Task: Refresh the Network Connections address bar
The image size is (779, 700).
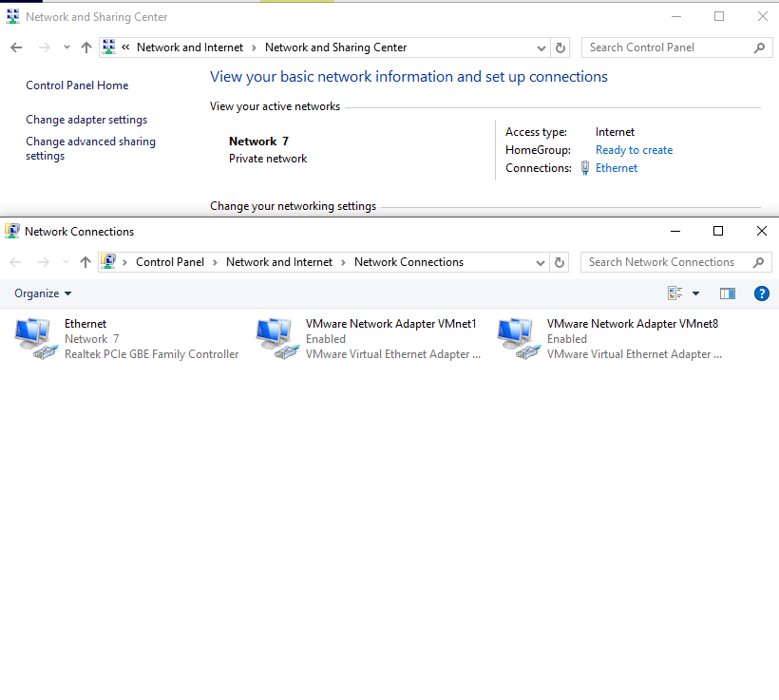Action: [x=560, y=262]
